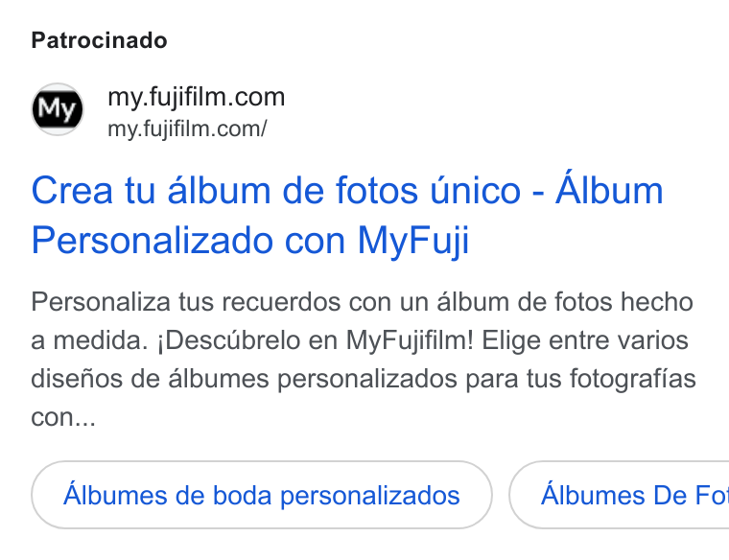Open the partially visible Álbumes De Fot chip
729x560 pixels.
[620, 495]
